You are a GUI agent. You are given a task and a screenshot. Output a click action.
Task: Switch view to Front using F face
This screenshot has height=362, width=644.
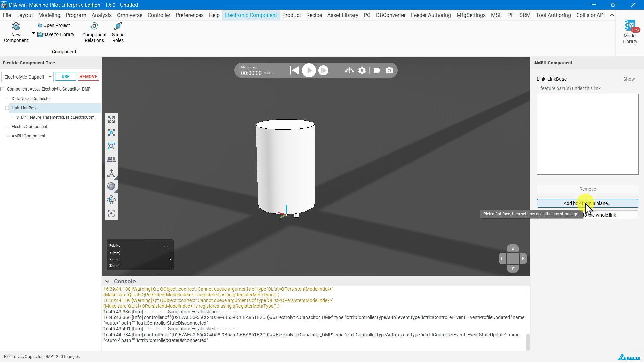[x=513, y=269]
